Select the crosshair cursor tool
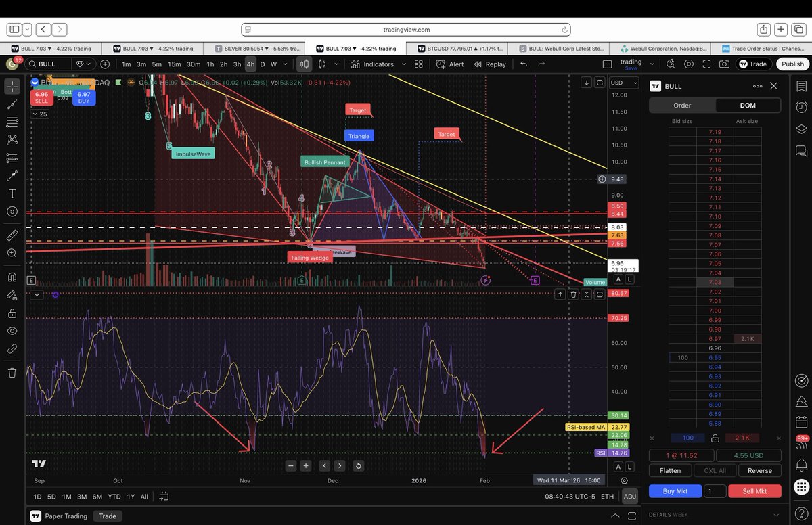This screenshot has width=812, height=525. pyautogui.click(x=12, y=87)
